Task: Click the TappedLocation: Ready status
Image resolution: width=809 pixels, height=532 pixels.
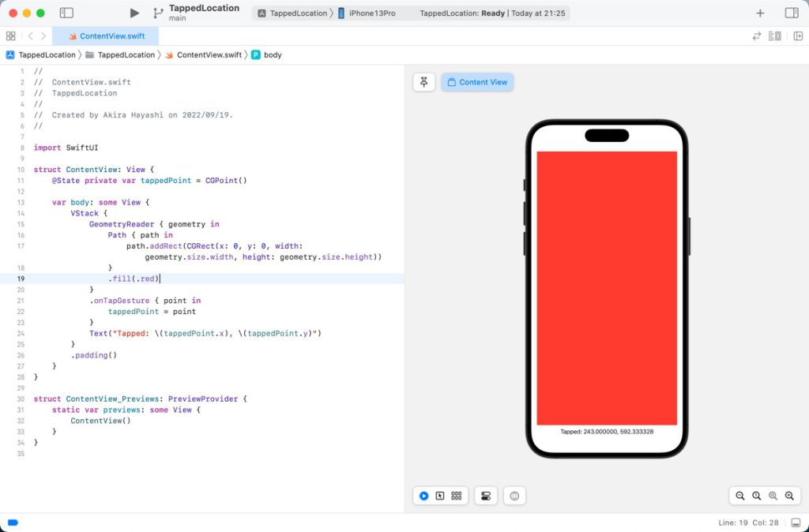Action: pyautogui.click(x=492, y=13)
